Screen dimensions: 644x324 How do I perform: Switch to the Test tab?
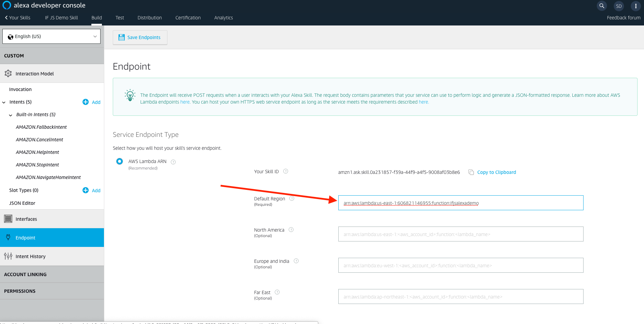click(x=120, y=18)
